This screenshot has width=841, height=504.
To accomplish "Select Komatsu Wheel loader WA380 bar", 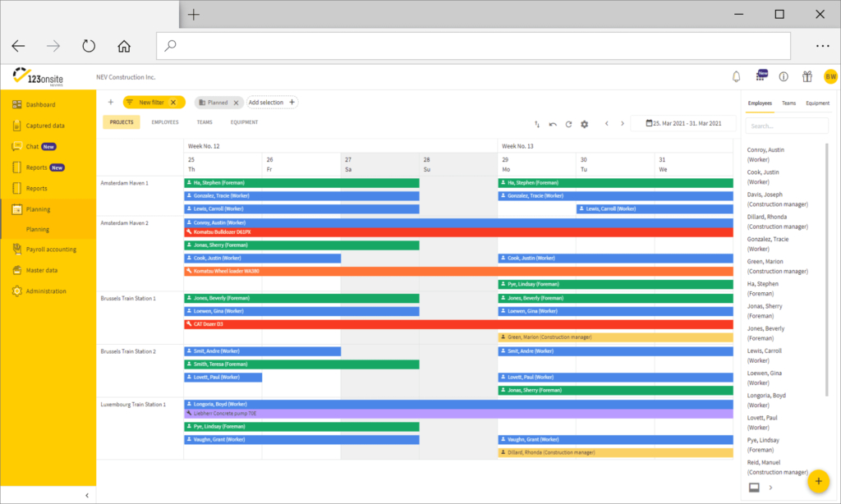I will click(458, 272).
